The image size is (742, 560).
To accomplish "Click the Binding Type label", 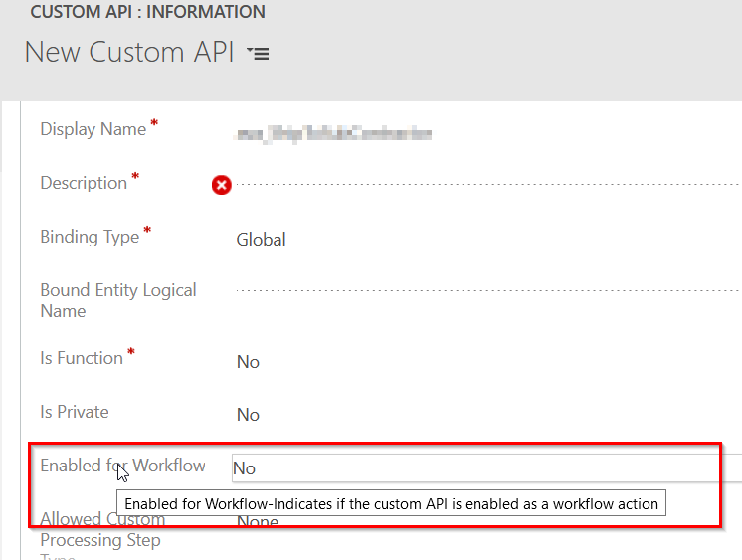I will pyautogui.click(x=90, y=237).
